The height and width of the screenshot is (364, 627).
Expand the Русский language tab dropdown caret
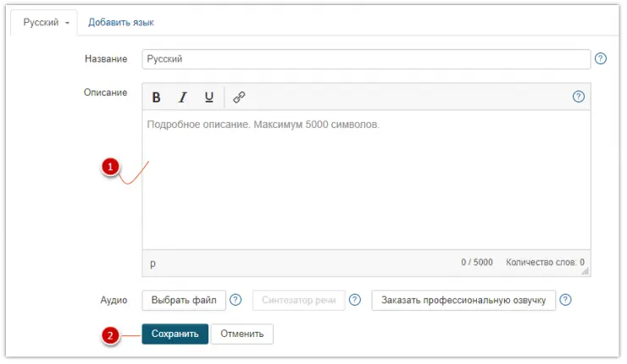pyautogui.click(x=67, y=23)
